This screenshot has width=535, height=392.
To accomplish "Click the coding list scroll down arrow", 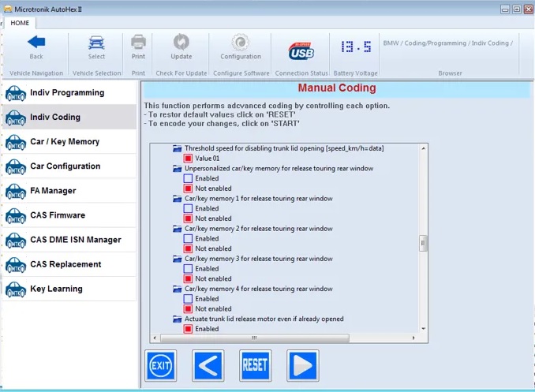I will click(423, 329).
